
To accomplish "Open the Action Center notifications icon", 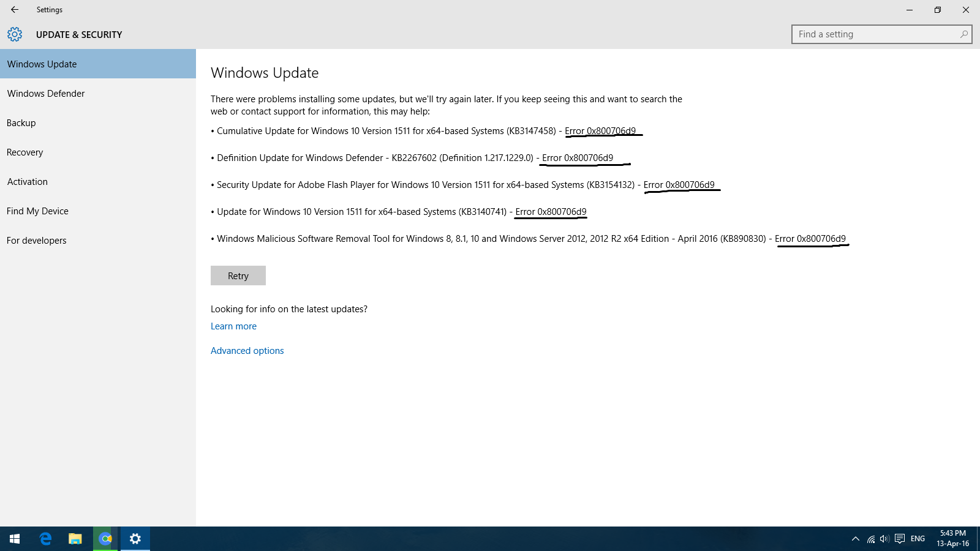I will click(900, 539).
